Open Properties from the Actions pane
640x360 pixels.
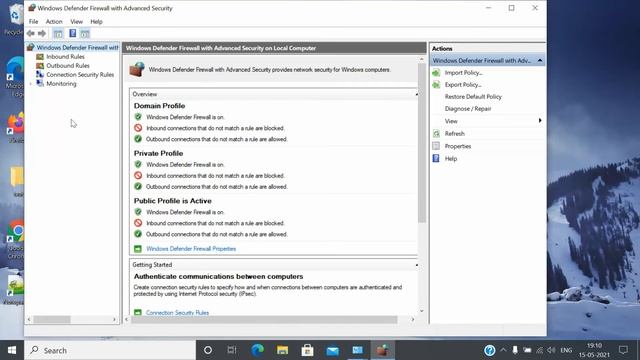click(458, 146)
